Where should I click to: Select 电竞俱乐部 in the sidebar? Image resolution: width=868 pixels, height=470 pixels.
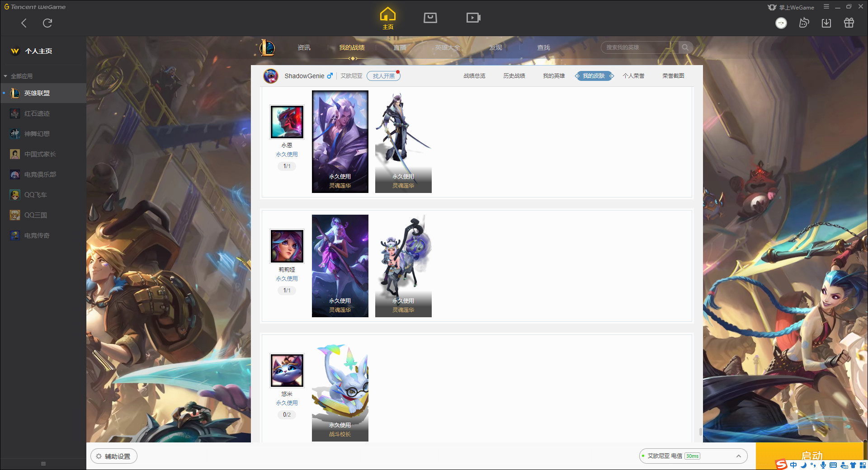point(43,174)
